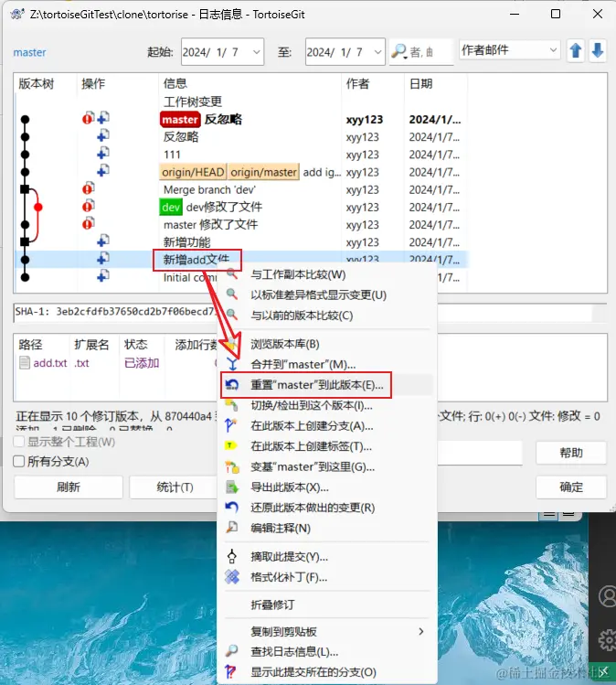Screen dimensions: 616x685
Task: Click the magnifier filter icon in search box
Action: (399, 51)
